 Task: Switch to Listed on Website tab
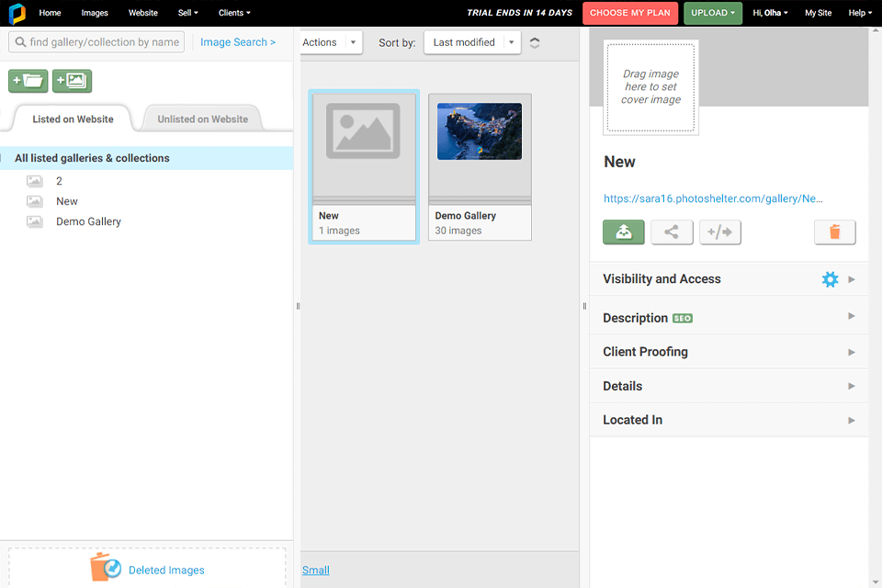[73, 119]
